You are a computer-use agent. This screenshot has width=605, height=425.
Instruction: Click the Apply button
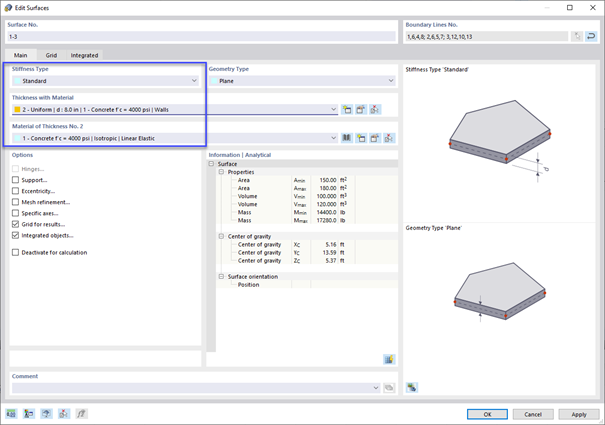click(579, 414)
